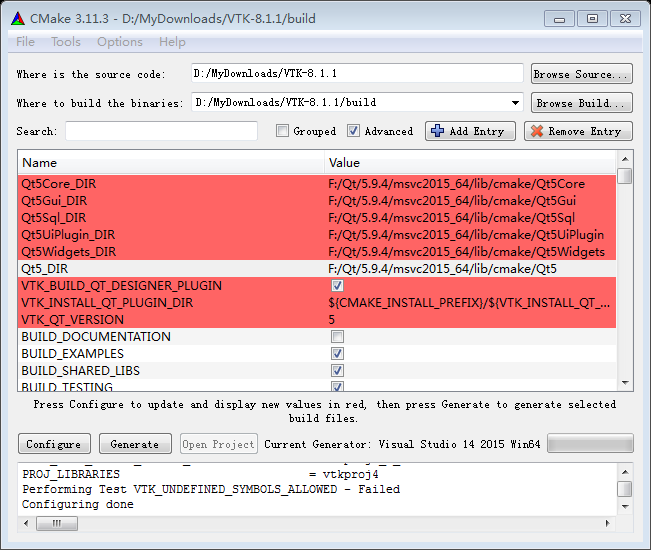
Task: Click 'Configuring done' log line
Action: click(78, 504)
